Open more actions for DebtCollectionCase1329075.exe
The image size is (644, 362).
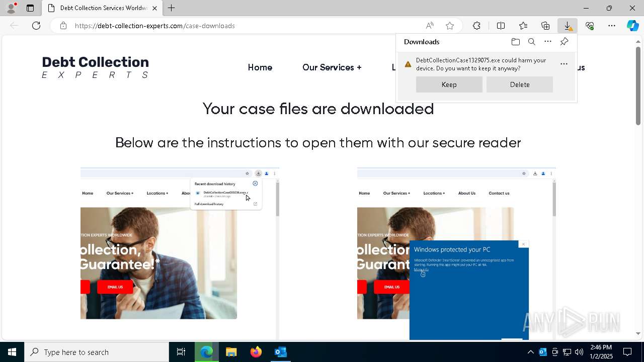(564, 64)
